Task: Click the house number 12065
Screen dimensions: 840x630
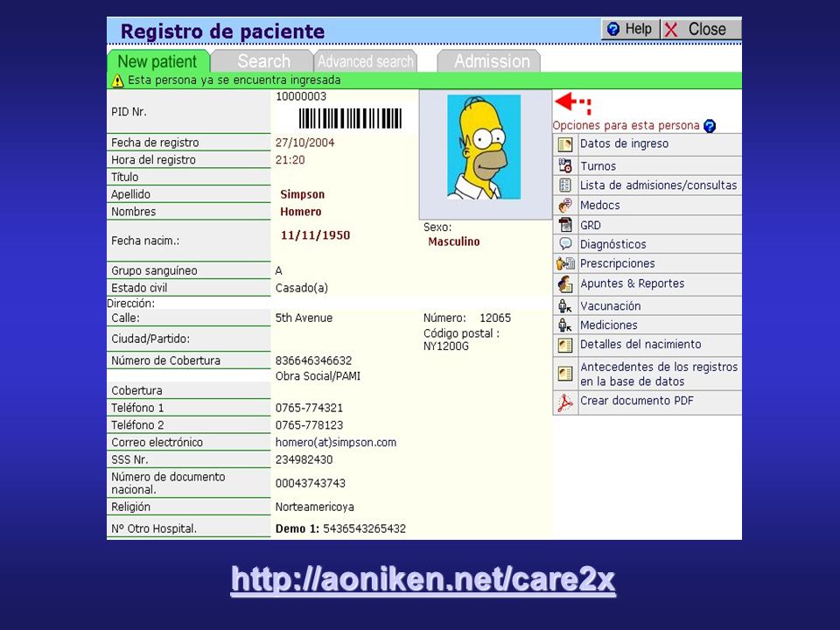Action: pos(495,318)
